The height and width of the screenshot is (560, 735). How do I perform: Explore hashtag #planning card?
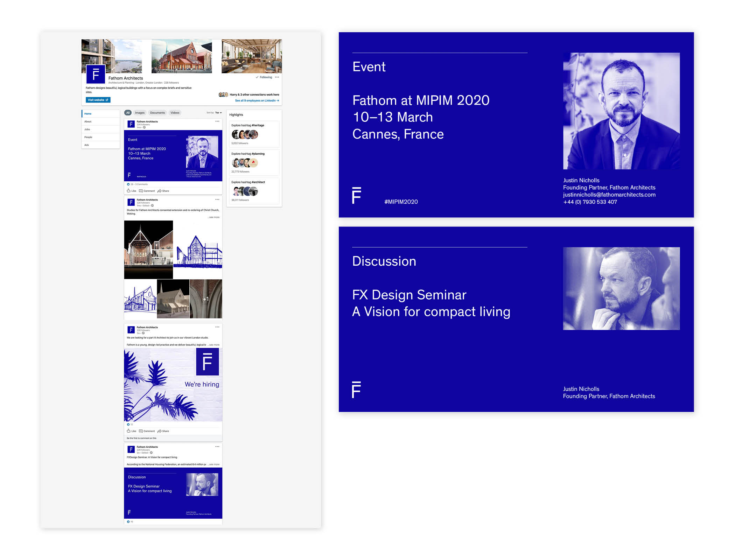click(x=254, y=162)
